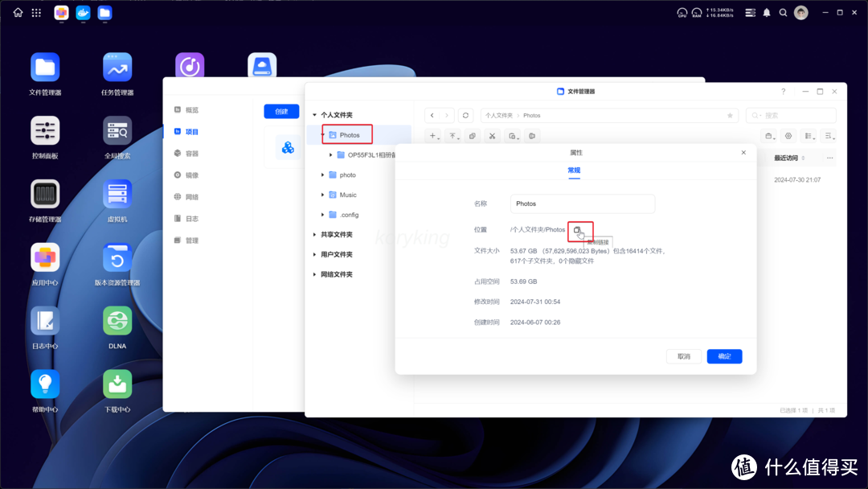Click the Docker whale icon in the top taskbar
Image resolution: width=868 pixels, height=489 pixels.
coord(83,13)
